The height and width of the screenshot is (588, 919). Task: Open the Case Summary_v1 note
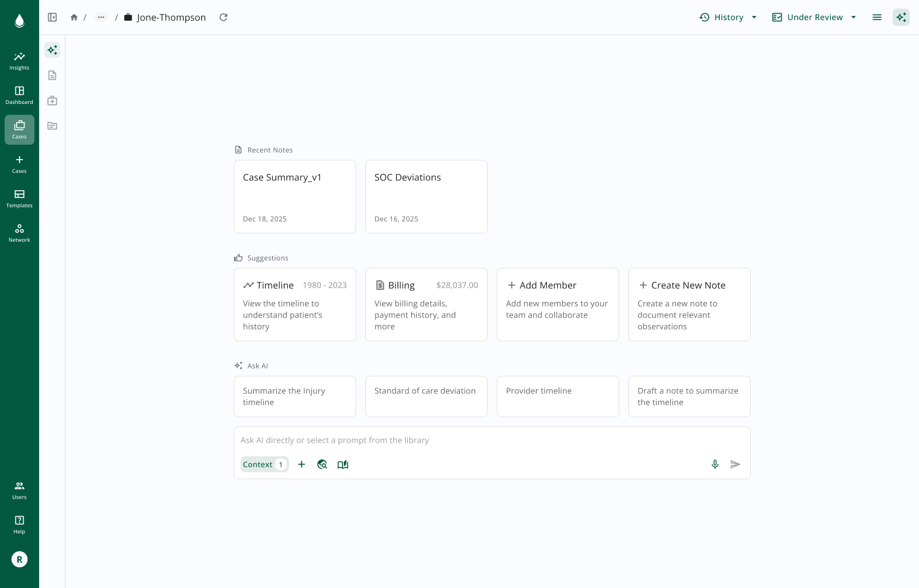(x=295, y=196)
